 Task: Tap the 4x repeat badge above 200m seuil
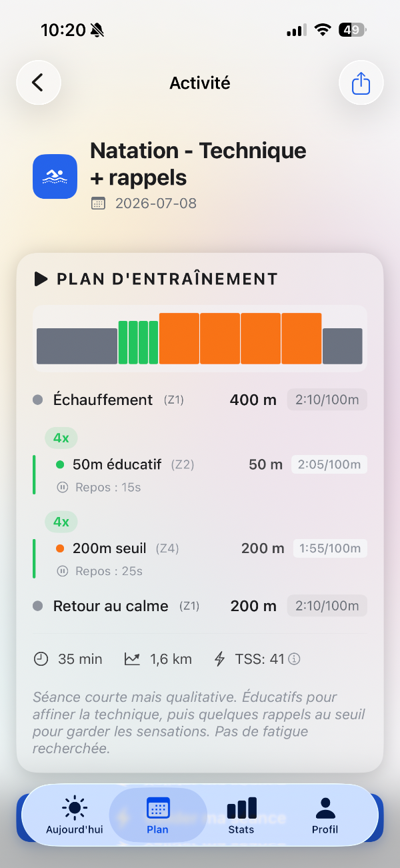click(61, 522)
